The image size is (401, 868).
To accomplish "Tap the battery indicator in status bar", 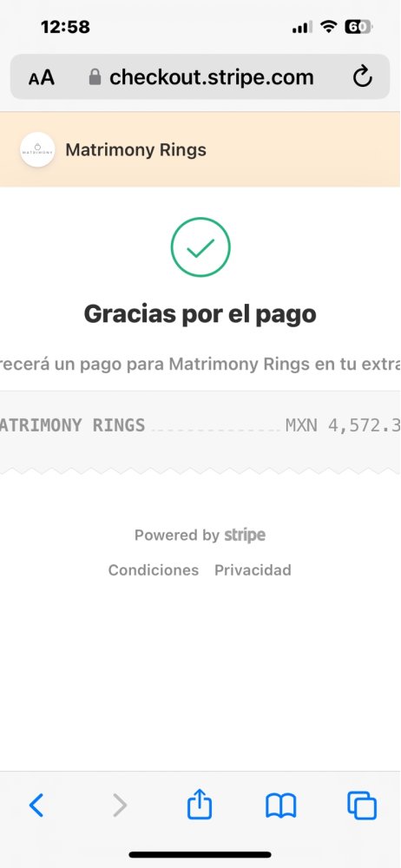I will coord(358,27).
